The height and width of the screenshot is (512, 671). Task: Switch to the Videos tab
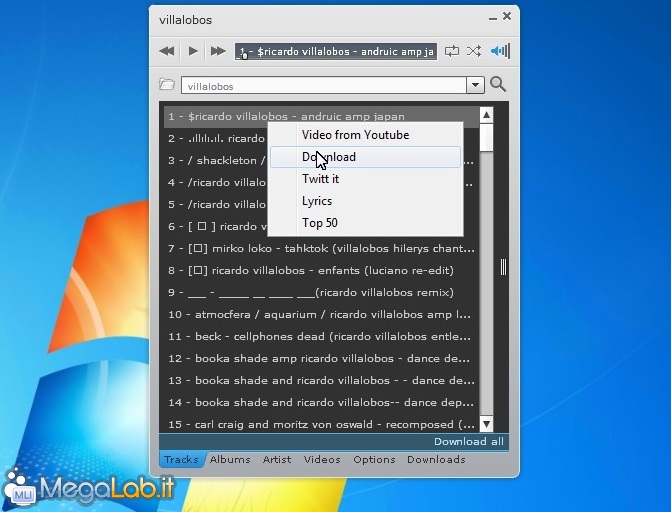pyautogui.click(x=322, y=459)
